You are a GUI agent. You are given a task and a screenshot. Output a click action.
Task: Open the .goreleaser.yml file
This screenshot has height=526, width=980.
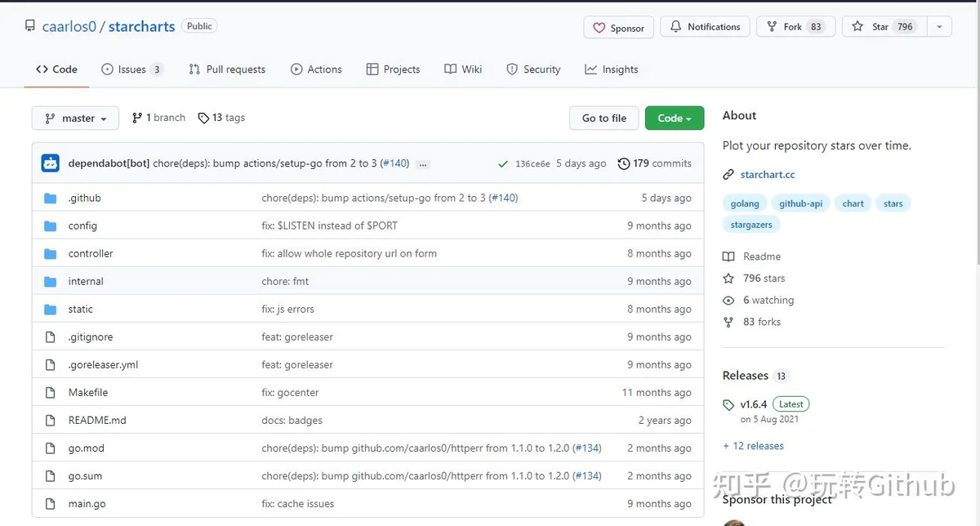(103, 364)
